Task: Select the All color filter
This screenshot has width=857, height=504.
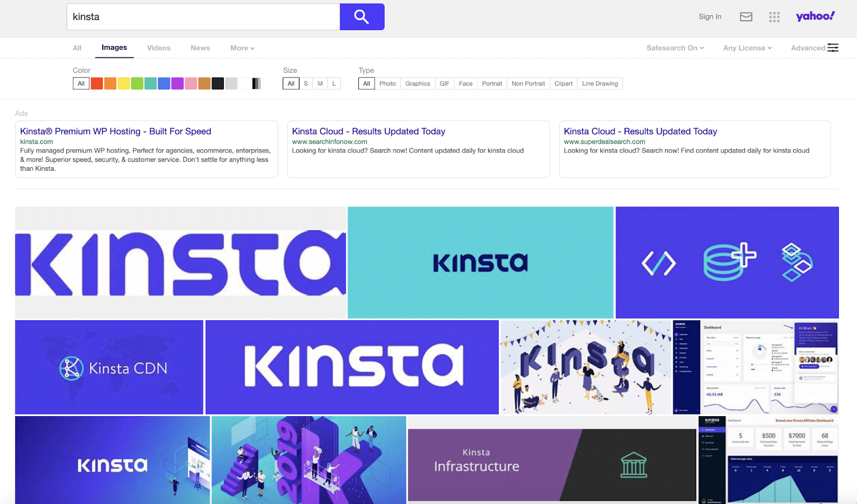Action: click(81, 84)
